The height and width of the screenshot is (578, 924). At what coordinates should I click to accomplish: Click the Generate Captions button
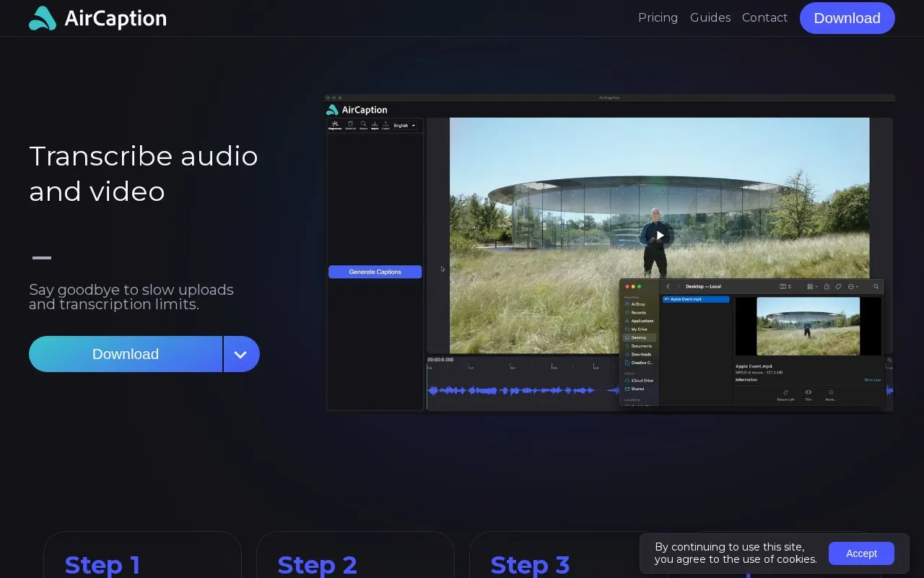pos(375,272)
